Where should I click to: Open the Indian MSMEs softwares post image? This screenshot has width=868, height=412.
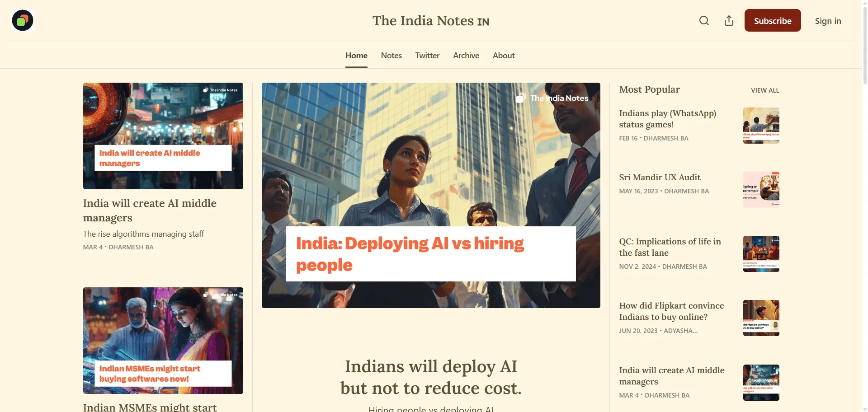[x=163, y=340]
